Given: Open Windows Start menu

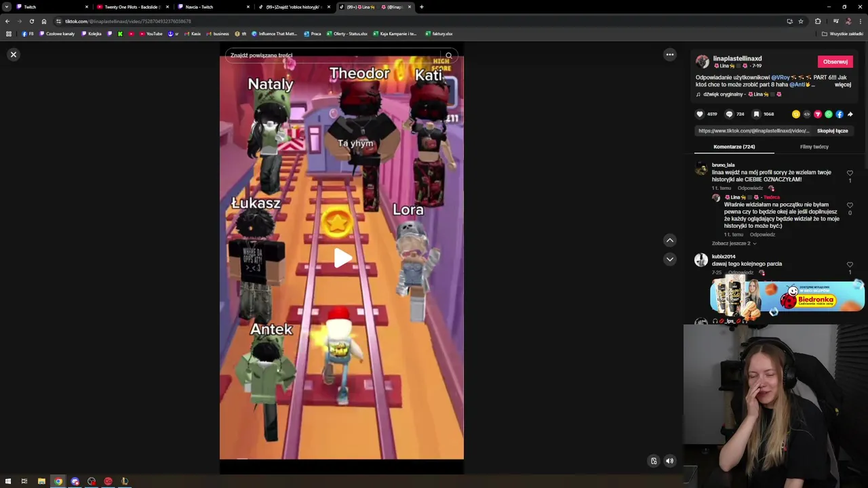Looking at the screenshot, I should (x=7, y=481).
